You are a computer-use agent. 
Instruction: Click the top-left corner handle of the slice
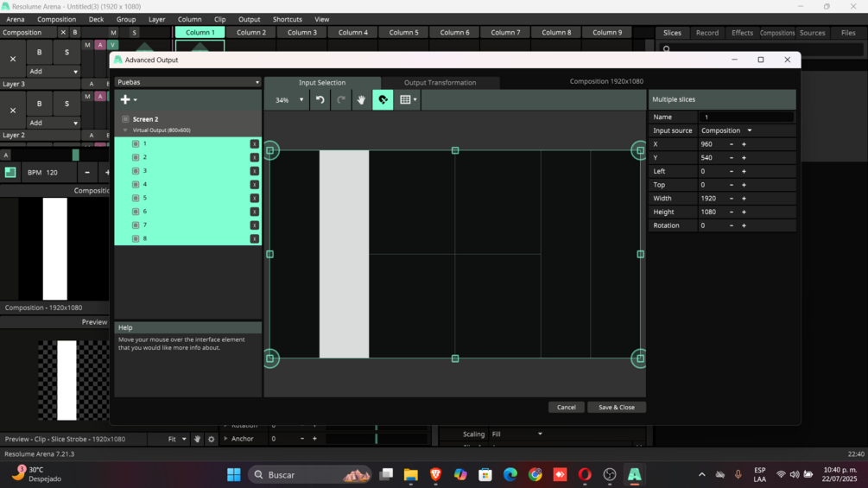(x=270, y=150)
